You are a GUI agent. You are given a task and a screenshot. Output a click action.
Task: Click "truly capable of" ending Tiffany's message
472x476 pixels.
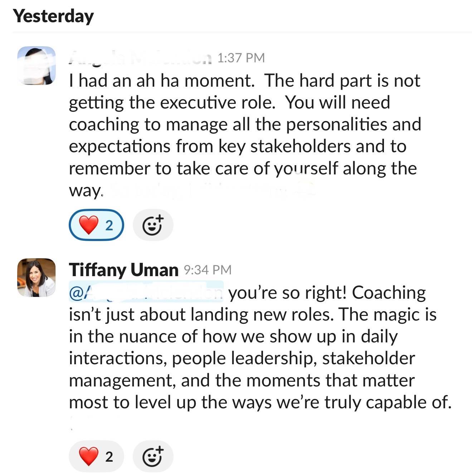click(x=387, y=402)
